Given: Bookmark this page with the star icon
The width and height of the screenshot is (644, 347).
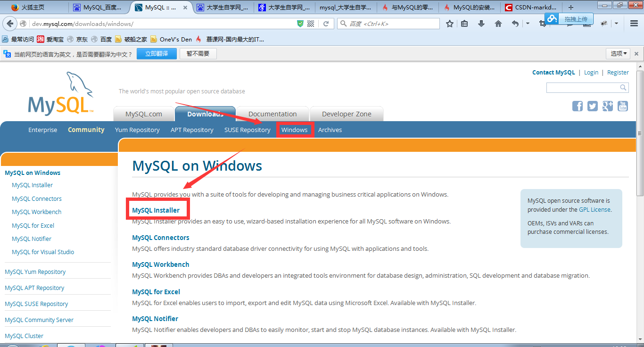Looking at the screenshot, I should (450, 24).
